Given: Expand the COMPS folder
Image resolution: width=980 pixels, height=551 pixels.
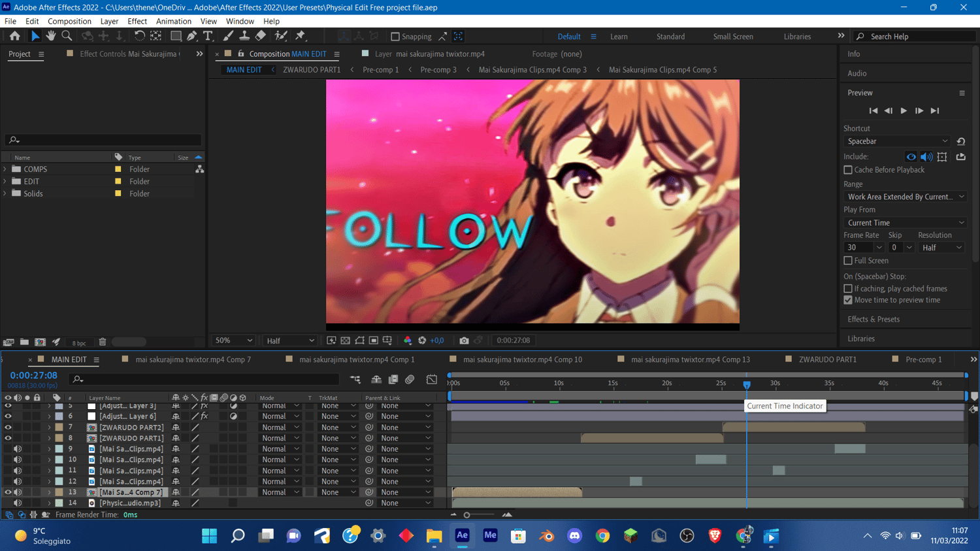Looking at the screenshot, I should (5, 169).
